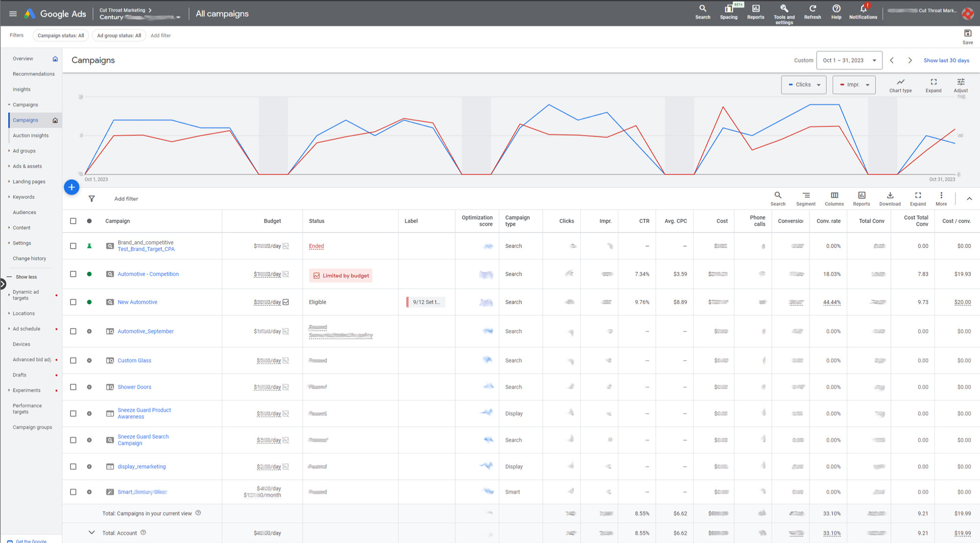980x543 pixels.
Task: Open the Automotive - Competition campaign link
Action: 148,274
